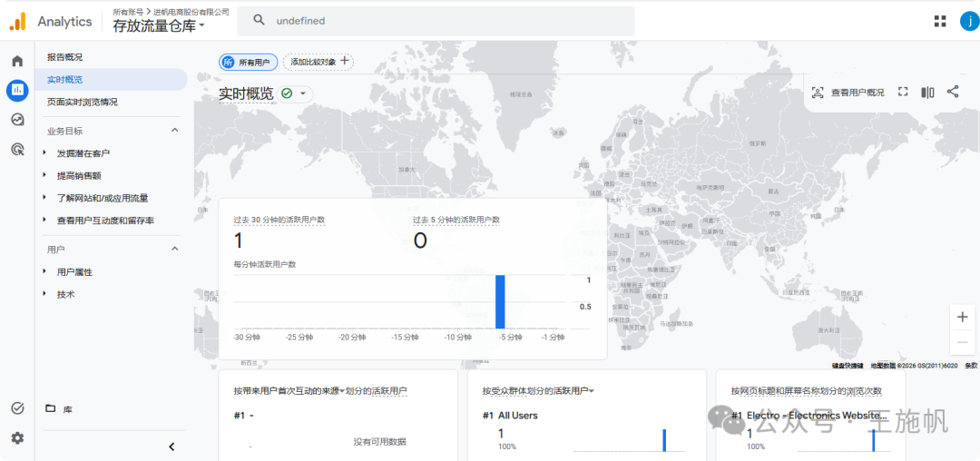Zoom in the map with plus button
Image resolution: width=980 pixels, height=461 pixels.
[x=962, y=317]
